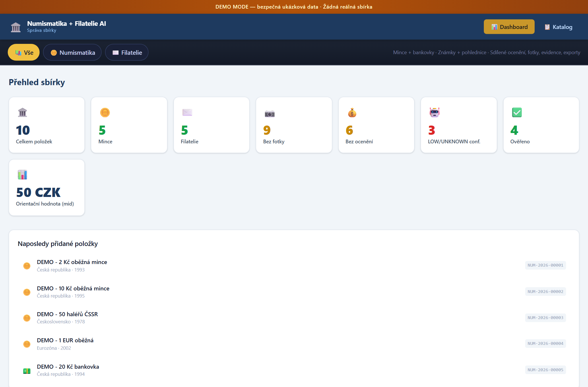Click the Eurozóna · 2002 subtitle
The width and height of the screenshot is (588, 387).
[x=54, y=348]
